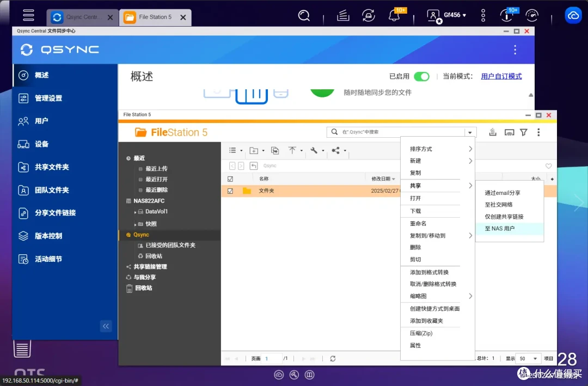Select 最近上传 in the File Station tree

coord(156,169)
